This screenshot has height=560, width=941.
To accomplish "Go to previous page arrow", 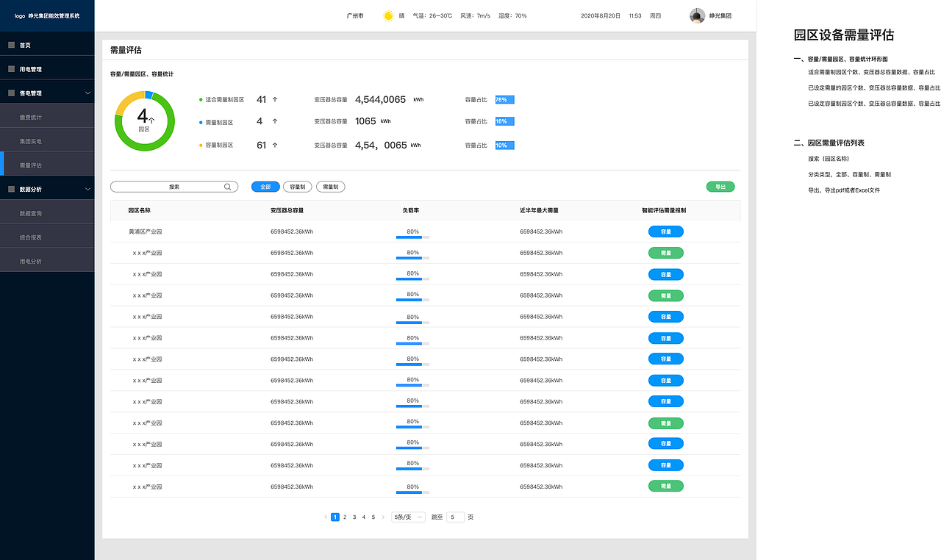I will [x=326, y=517].
